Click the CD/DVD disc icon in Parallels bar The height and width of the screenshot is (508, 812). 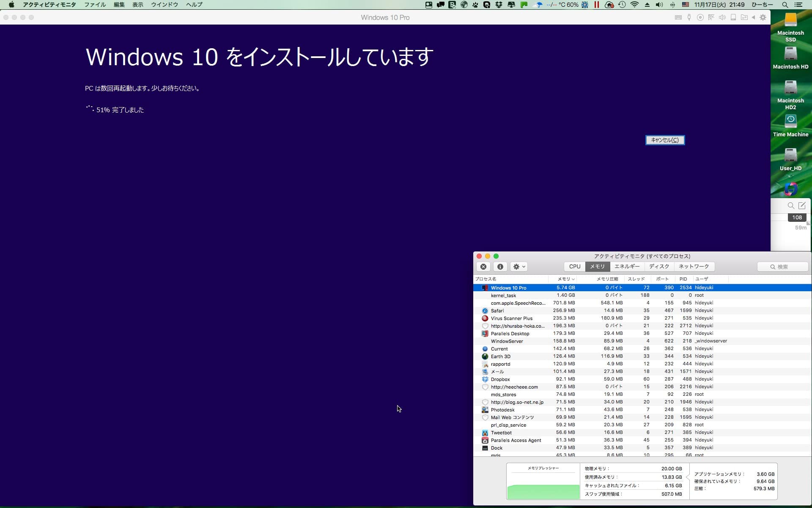(x=700, y=17)
